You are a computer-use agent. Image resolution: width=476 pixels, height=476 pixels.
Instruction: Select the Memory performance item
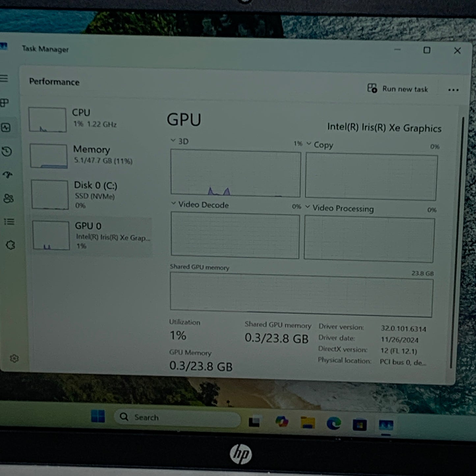pyautogui.click(x=91, y=155)
